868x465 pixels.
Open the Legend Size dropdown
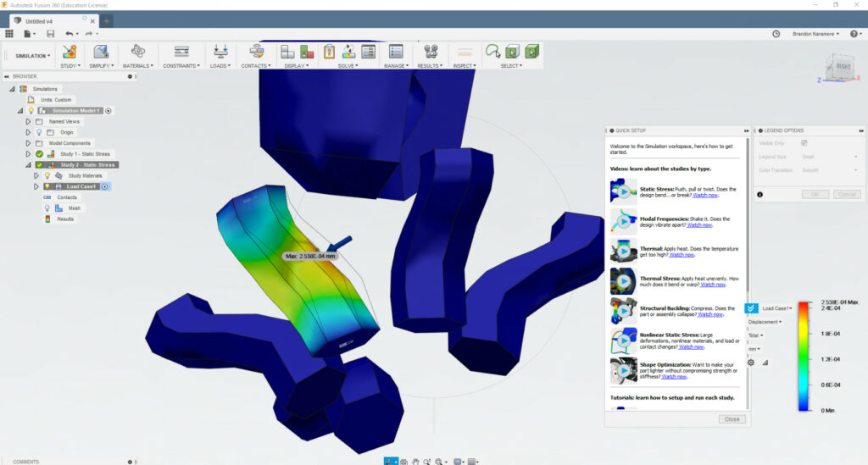coord(829,157)
